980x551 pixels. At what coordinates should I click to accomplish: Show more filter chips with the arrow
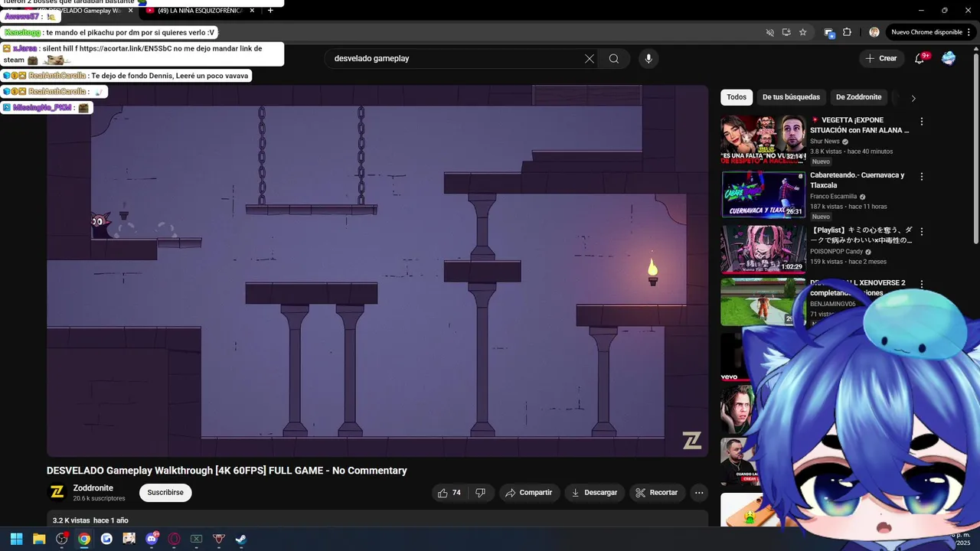point(913,98)
